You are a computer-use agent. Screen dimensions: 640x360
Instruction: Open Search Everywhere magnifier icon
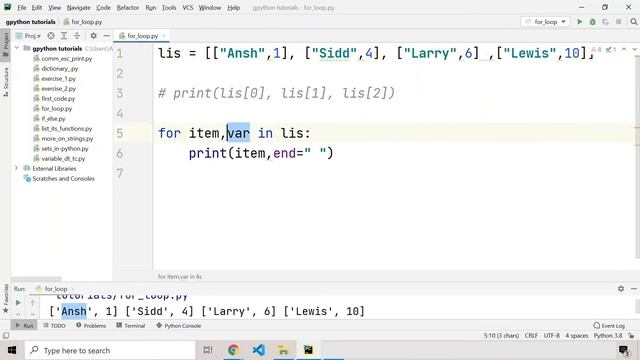click(x=633, y=22)
